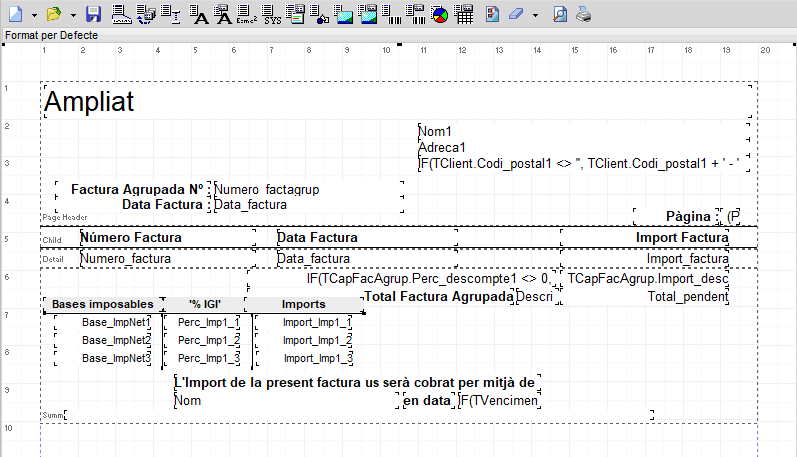Select the 'en data' label
Viewport: 797px width, 457px height.
click(427, 401)
